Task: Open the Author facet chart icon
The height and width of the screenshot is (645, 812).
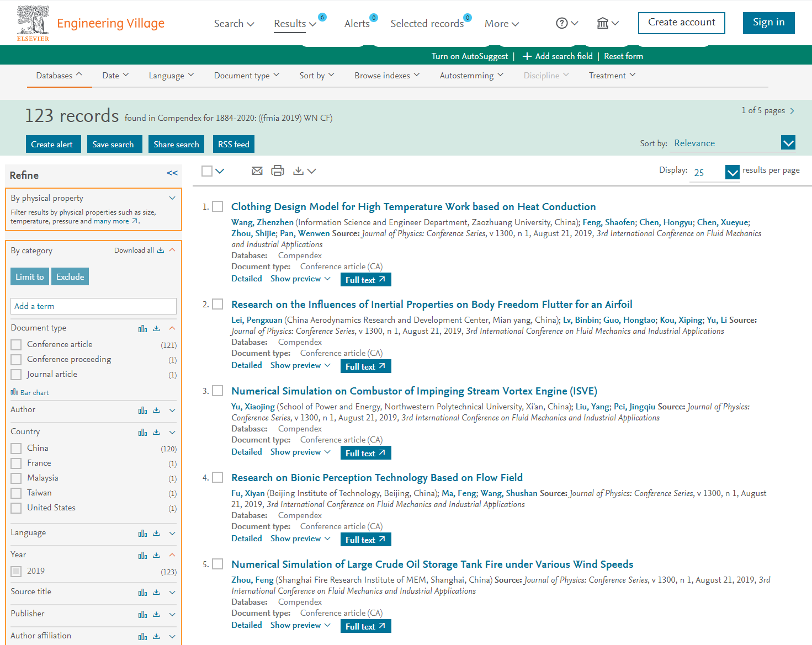Action: (x=143, y=411)
